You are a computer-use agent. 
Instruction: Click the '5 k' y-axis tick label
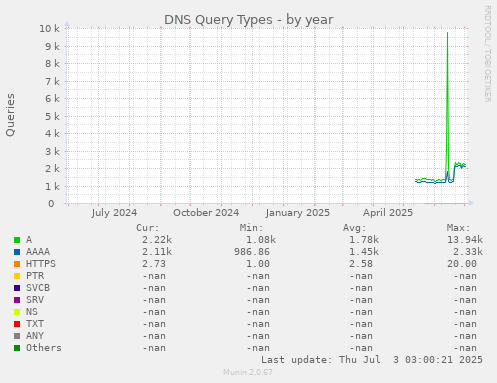(52, 116)
